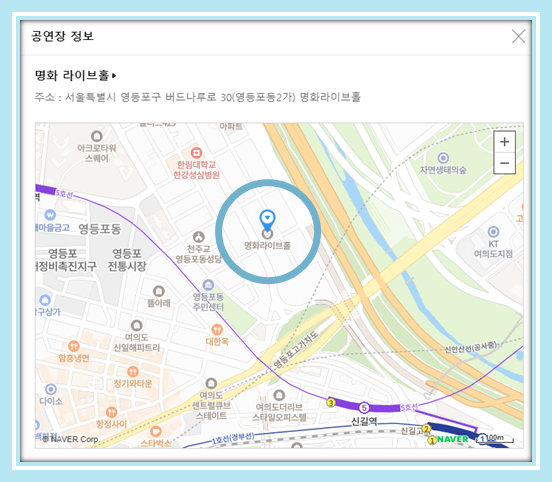Click the 영등포 전통시장 label

[x=127, y=260]
